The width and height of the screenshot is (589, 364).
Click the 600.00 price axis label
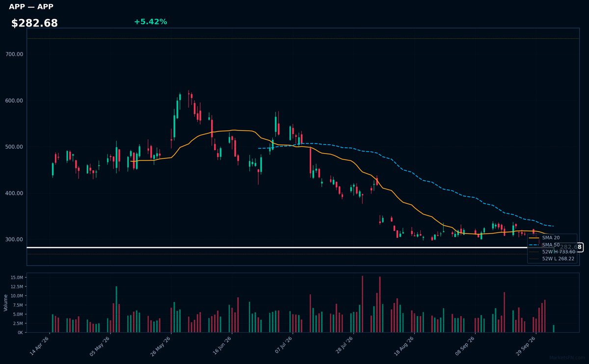tap(14, 101)
